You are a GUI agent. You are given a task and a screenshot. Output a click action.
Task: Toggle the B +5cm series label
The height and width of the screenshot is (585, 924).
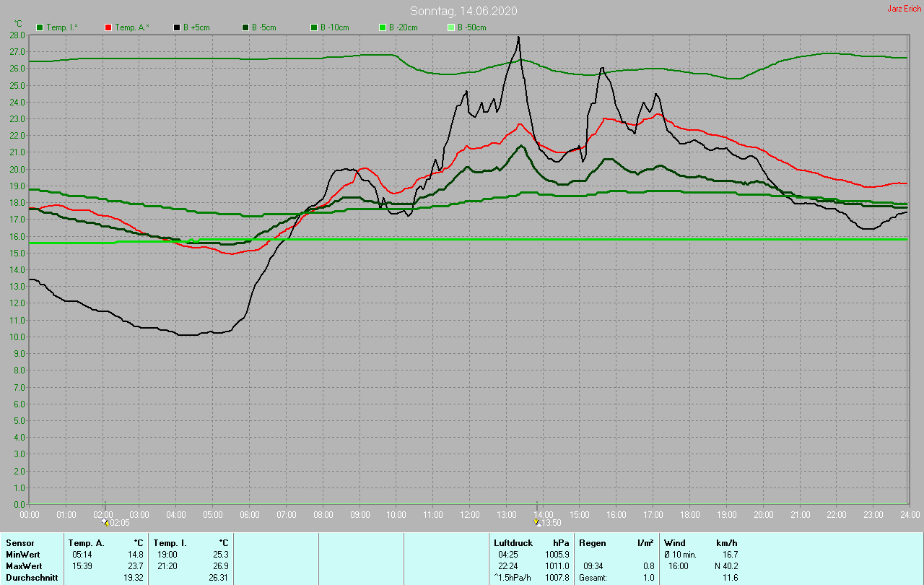coord(196,27)
